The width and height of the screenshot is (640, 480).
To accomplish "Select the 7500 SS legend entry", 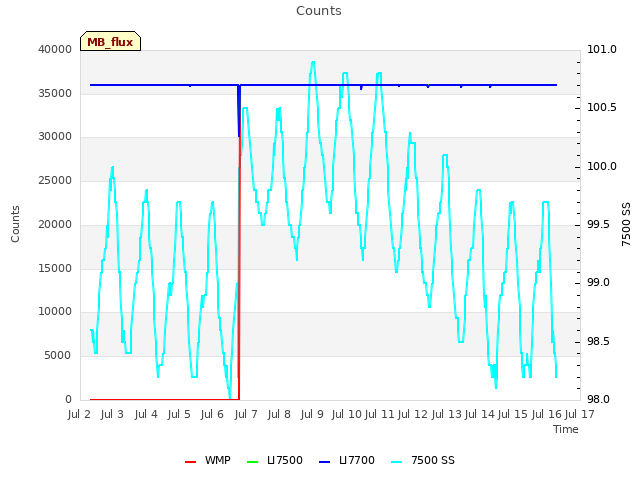I will (423, 460).
